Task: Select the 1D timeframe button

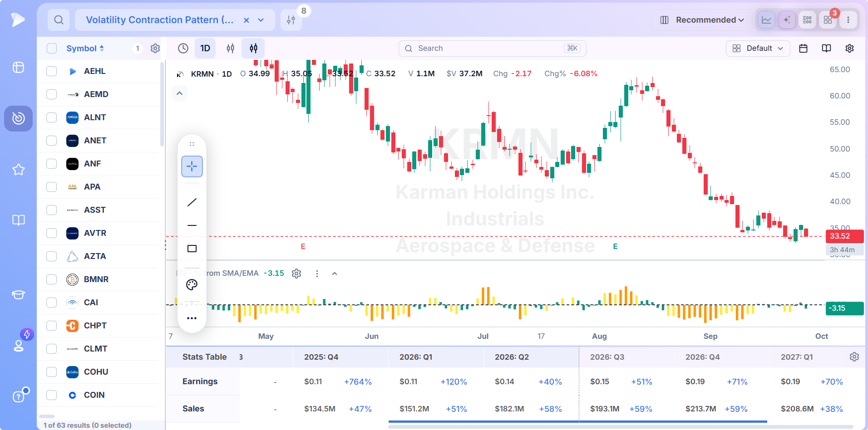Action: point(205,49)
